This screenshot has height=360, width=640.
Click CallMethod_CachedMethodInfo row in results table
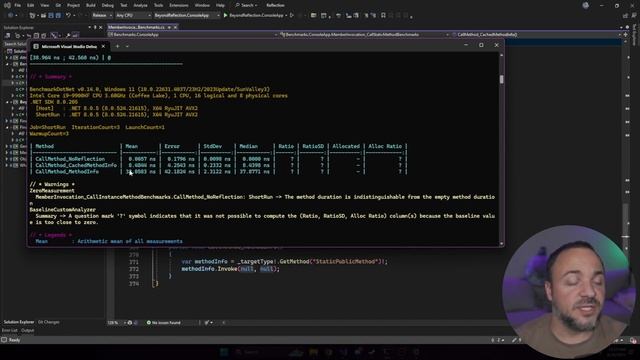pyautogui.click(x=219, y=165)
